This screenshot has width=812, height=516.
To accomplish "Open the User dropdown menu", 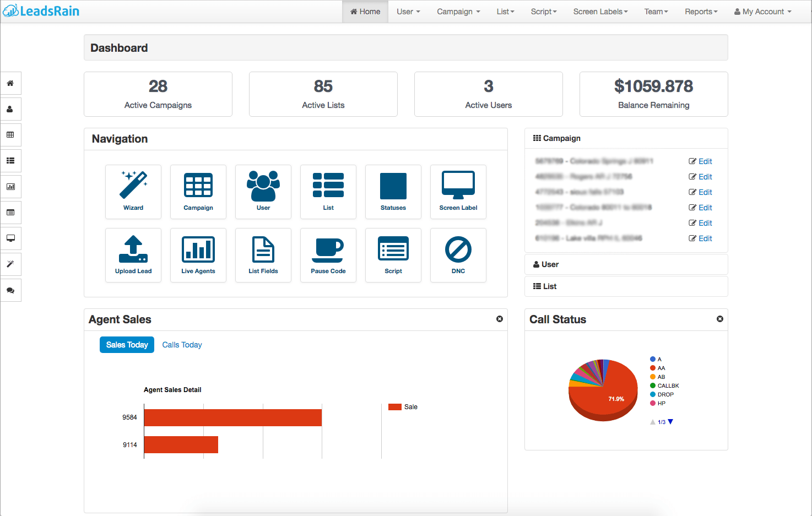I will pyautogui.click(x=408, y=12).
